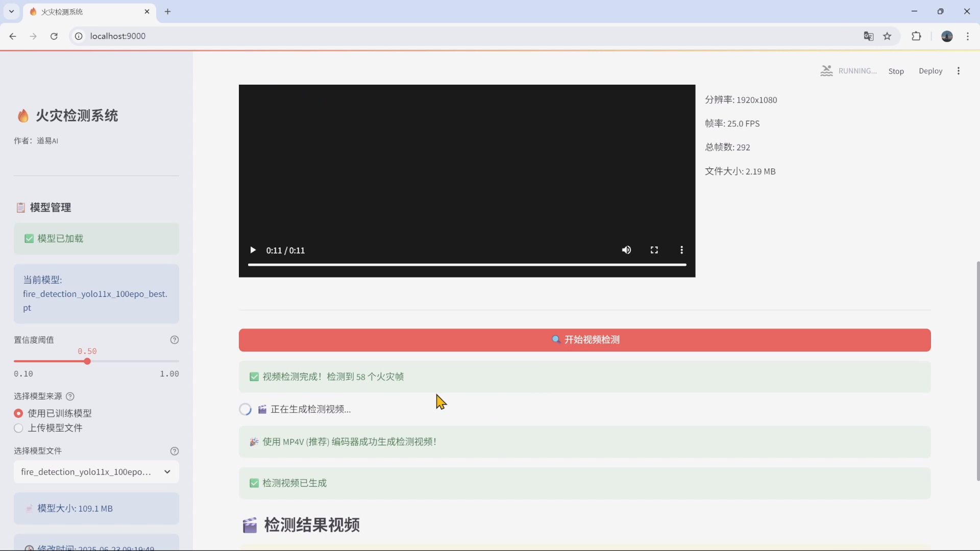
Task: Open the browser tab search dropdown
Action: [x=11, y=11]
